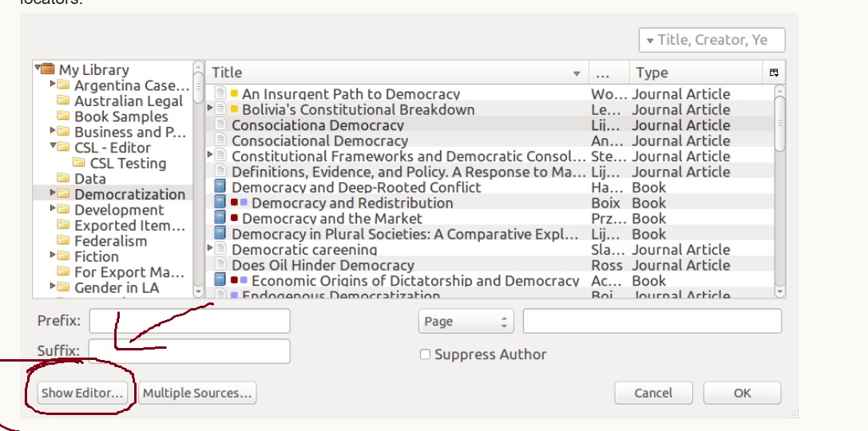Click the Suffix input field
Viewport: 868px width, 431px height.
coord(189,351)
